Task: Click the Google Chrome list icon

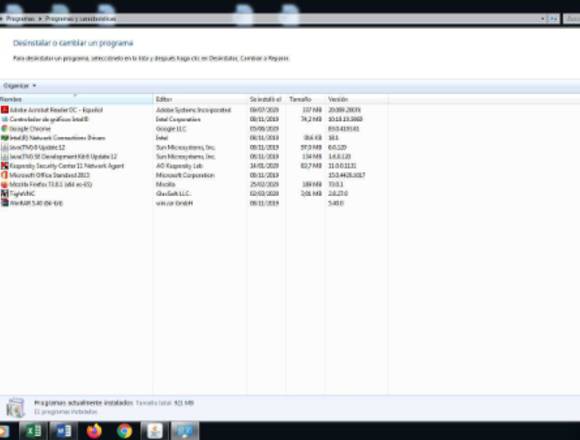Action: pyautogui.click(x=4, y=128)
